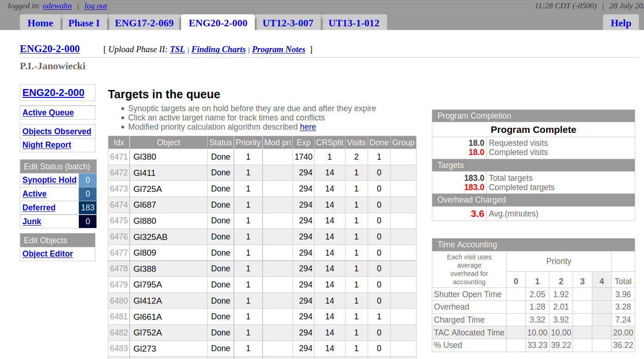Select the Active status link

pos(35,194)
